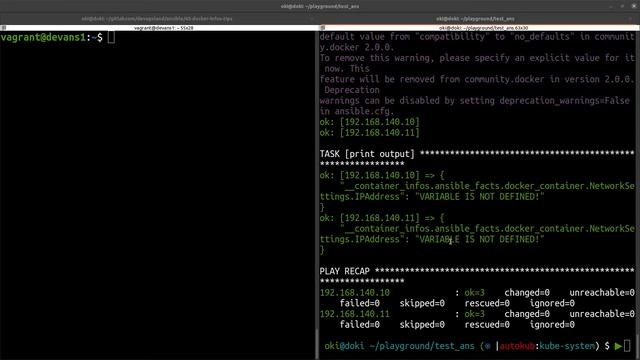Viewport: 640px width, 360px height.
Task: Click the plain 'ok: [192.168.140.11]' line above TASK
Action: tap(369, 132)
